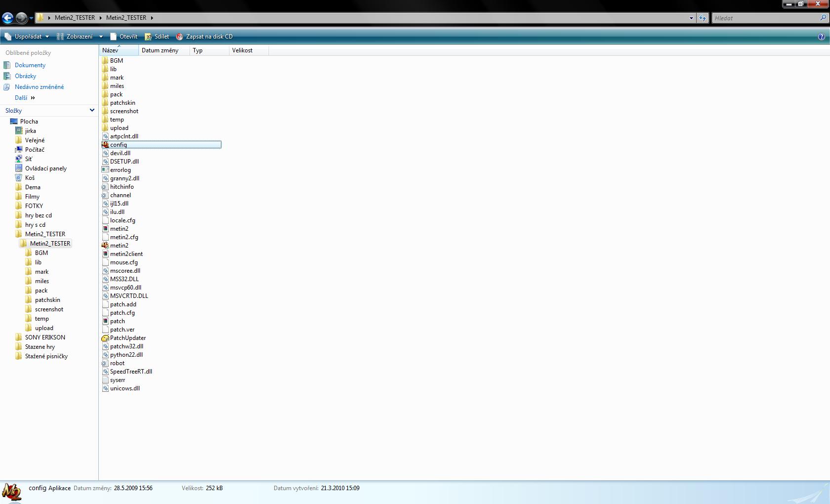Click the refresh icon beside address bar
This screenshot has width=830, height=504.
(x=702, y=18)
